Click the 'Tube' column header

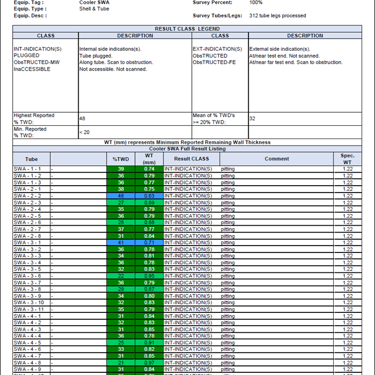[x=32, y=159]
